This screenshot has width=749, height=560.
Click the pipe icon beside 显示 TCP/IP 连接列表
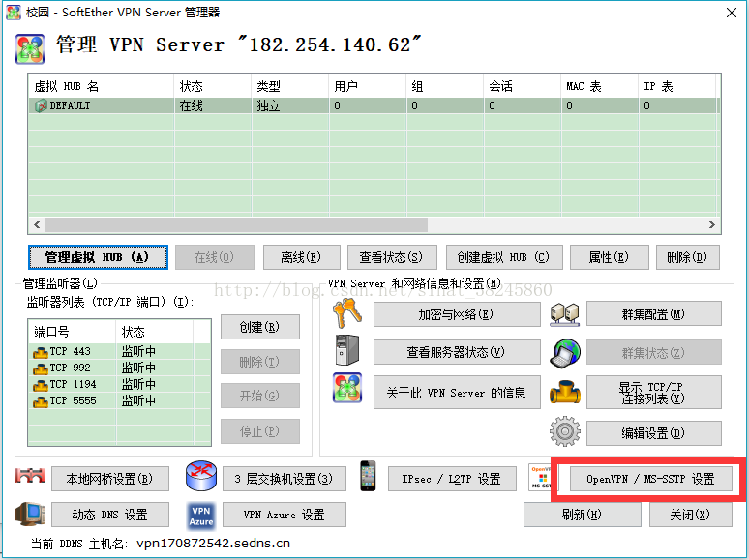coord(564,392)
